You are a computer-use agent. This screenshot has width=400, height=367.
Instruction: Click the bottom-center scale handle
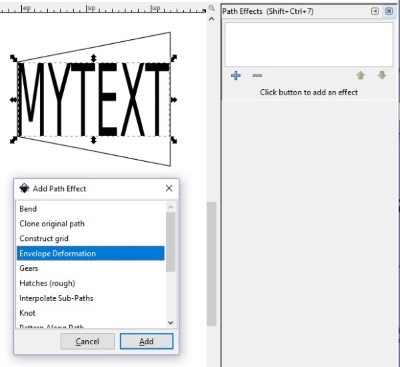click(x=93, y=140)
